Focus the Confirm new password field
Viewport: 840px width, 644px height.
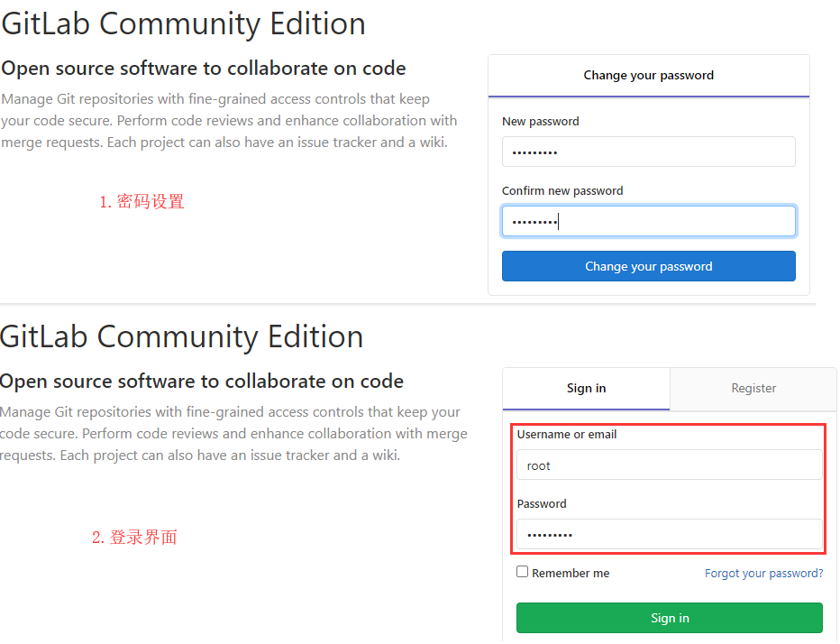click(648, 221)
